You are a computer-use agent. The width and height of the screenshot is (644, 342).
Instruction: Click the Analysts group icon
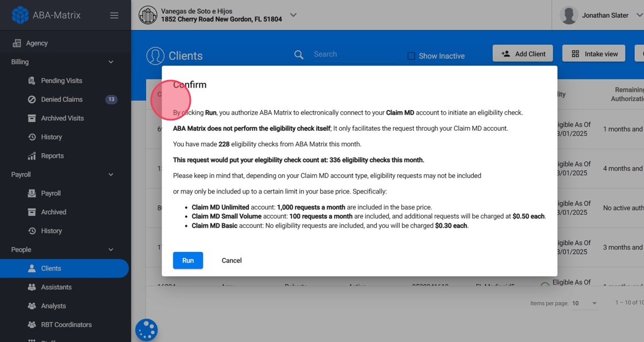[32, 306]
